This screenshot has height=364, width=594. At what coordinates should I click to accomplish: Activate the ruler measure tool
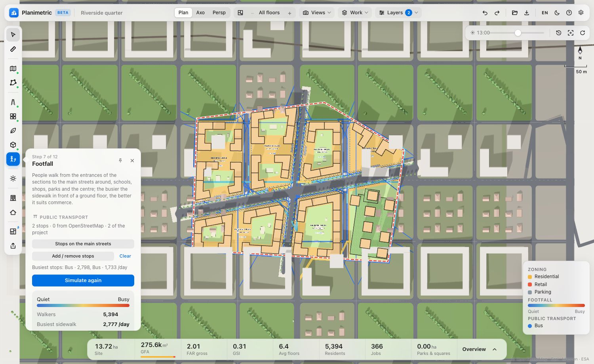(13, 49)
